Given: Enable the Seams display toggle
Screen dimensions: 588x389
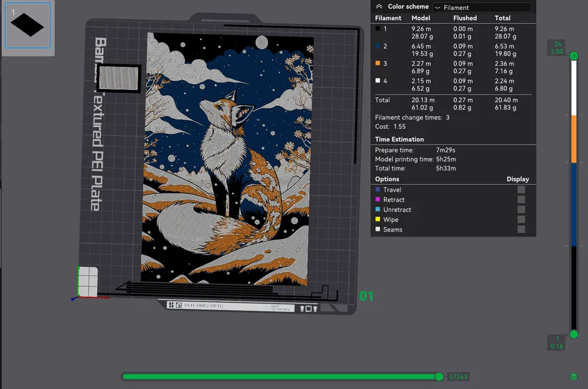Looking at the screenshot, I should 521,229.
